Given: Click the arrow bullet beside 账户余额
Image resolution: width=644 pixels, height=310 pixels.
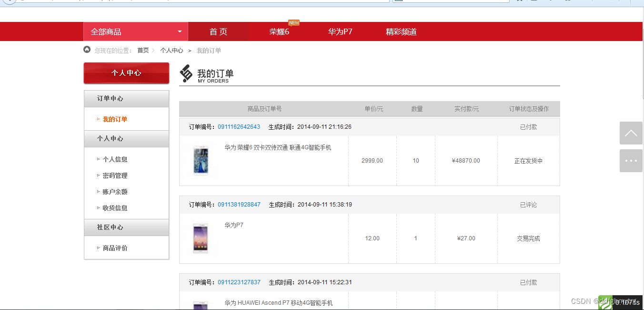Looking at the screenshot, I should 98,192.
